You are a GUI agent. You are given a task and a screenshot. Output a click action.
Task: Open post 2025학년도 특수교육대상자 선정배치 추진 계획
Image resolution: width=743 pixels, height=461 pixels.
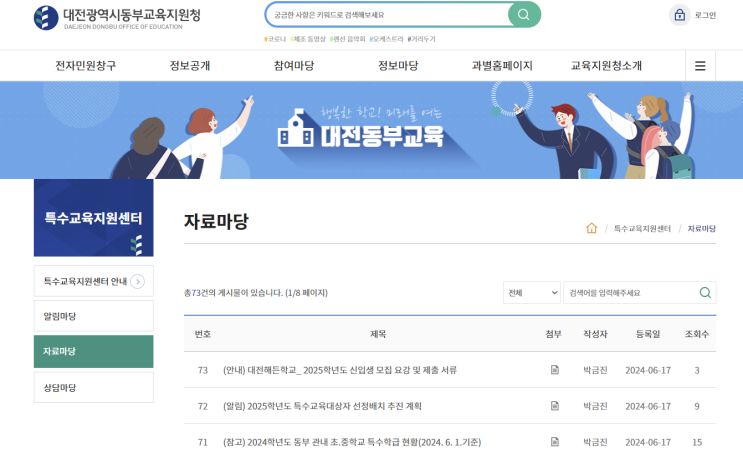pos(322,406)
